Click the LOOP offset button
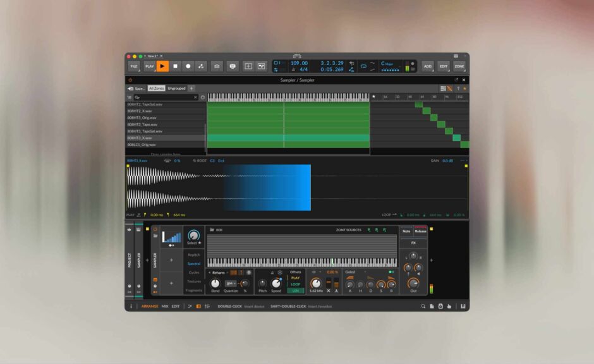Image resolution: width=594 pixels, height=364 pixels. click(296, 284)
